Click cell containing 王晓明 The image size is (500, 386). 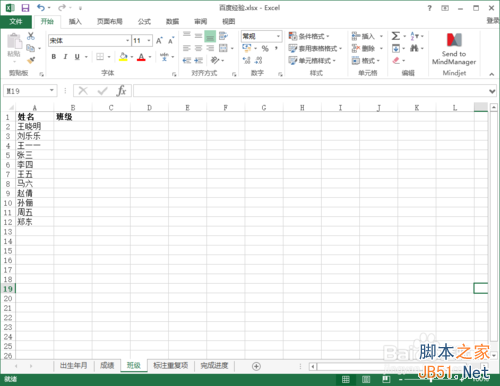(x=34, y=126)
